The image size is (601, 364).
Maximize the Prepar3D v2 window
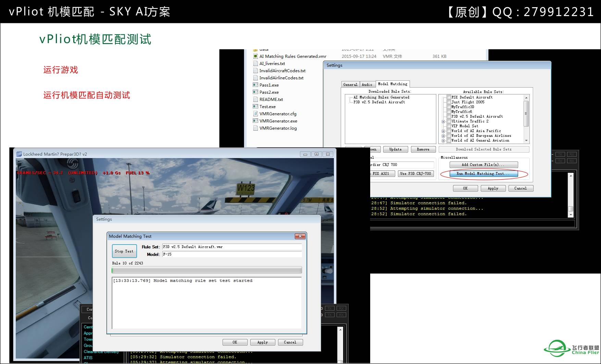(x=316, y=154)
